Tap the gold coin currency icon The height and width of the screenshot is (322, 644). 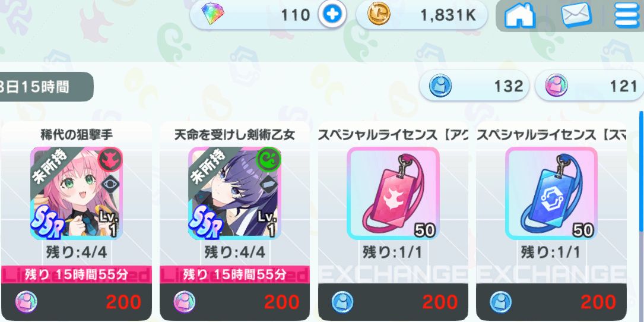coord(378,15)
